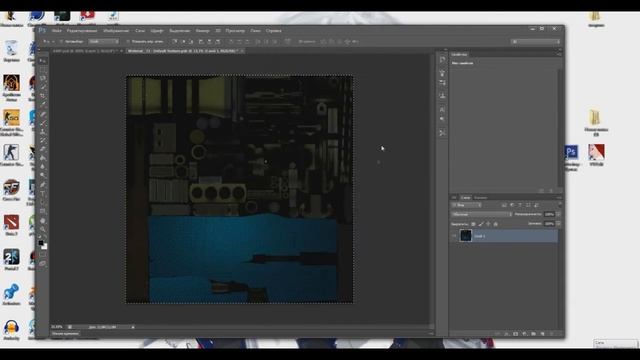Close the active Material texture tab
This screenshot has width=640, height=360.
[242, 51]
